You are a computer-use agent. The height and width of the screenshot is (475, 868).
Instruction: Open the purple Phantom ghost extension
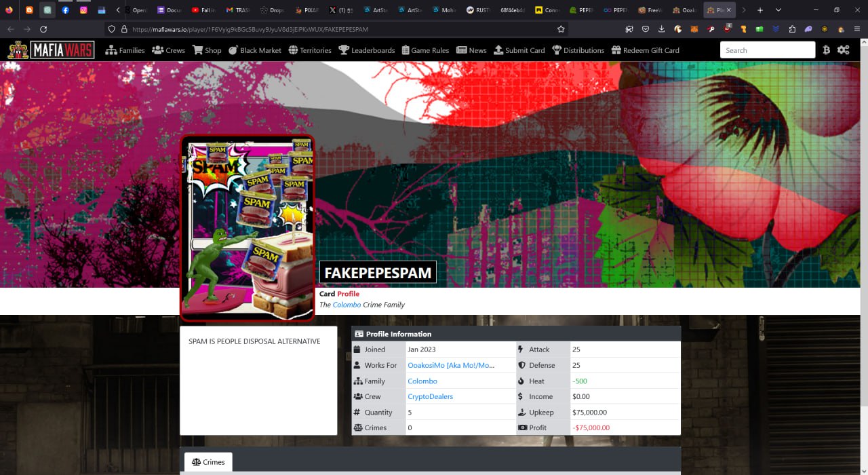pyautogui.click(x=808, y=29)
